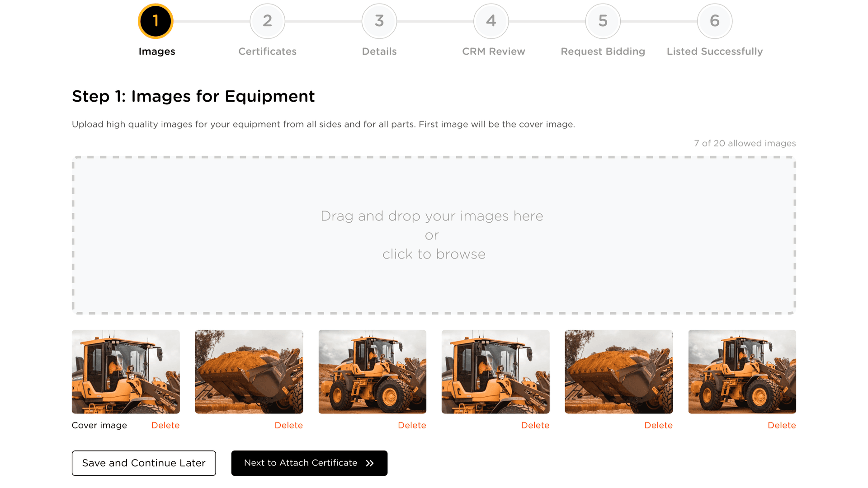The width and height of the screenshot is (868, 488).
Task: Delete the third uploaded image
Action: (x=412, y=425)
